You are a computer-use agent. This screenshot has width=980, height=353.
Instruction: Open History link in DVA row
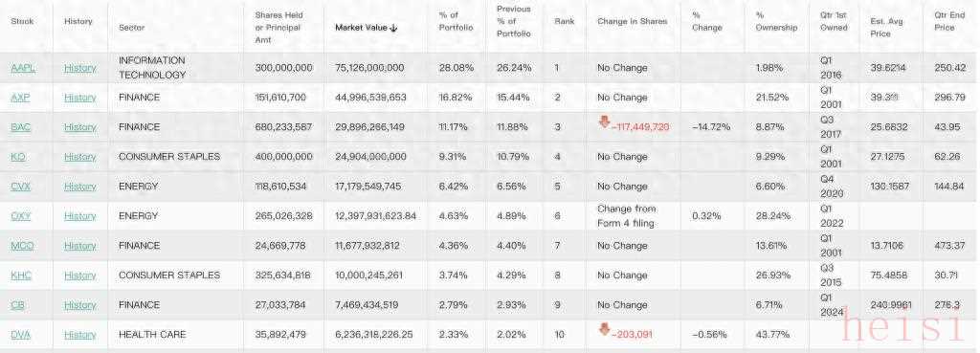[80, 335]
